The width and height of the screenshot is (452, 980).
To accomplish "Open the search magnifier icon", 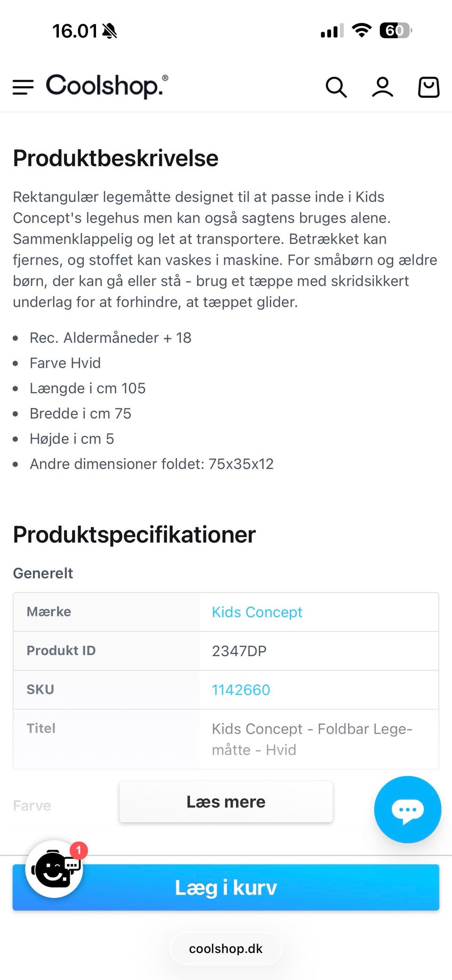I will tap(336, 87).
